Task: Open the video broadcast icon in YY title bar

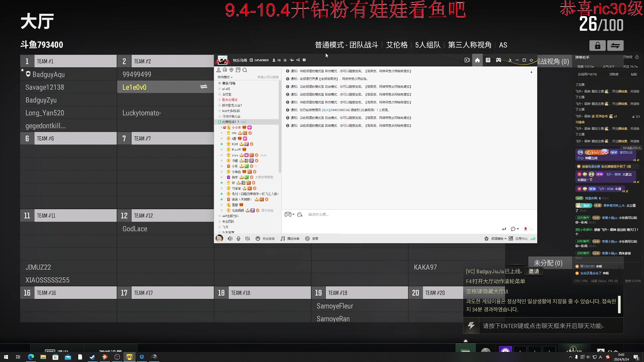Action: [x=467, y=60]
